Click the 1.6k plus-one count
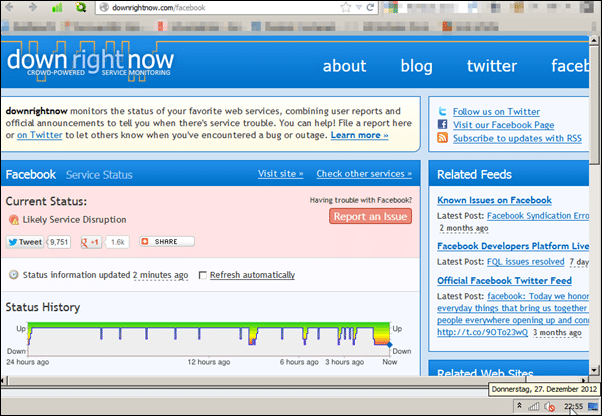 pyautogui.click(x=117, y=242)
